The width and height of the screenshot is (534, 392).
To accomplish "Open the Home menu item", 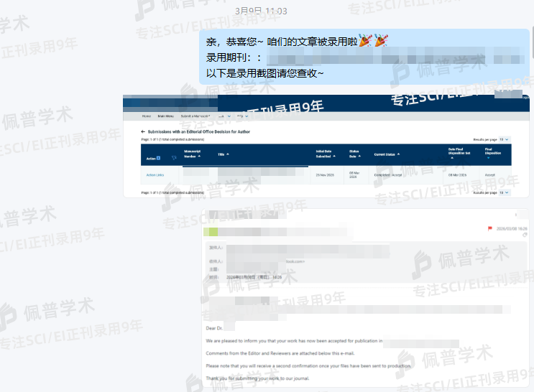I will tap(146, 116).
